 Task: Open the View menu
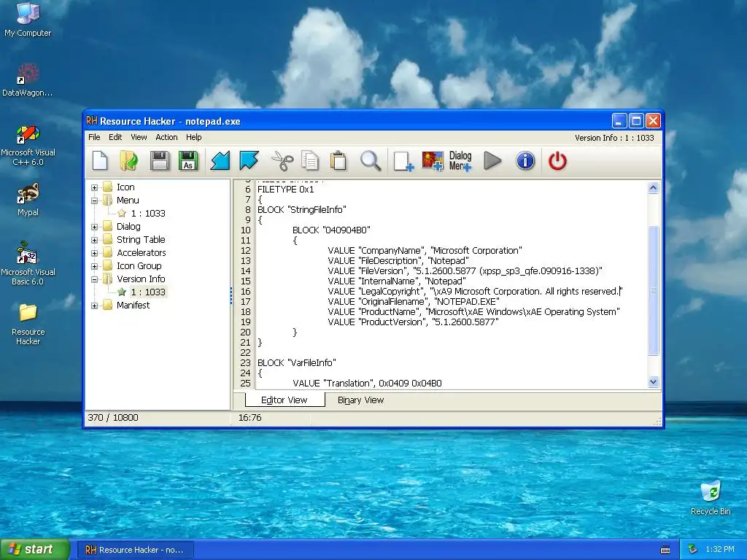tap(139, 137)
